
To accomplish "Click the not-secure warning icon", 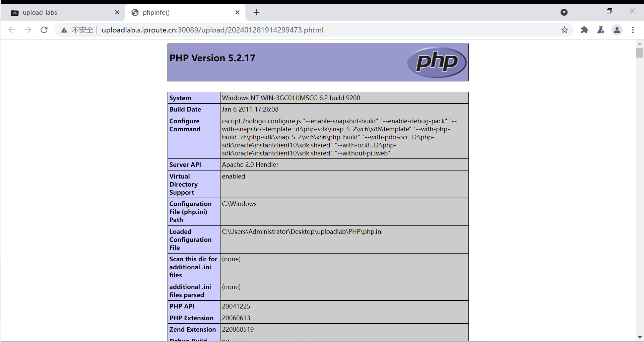I will [64, 30].
